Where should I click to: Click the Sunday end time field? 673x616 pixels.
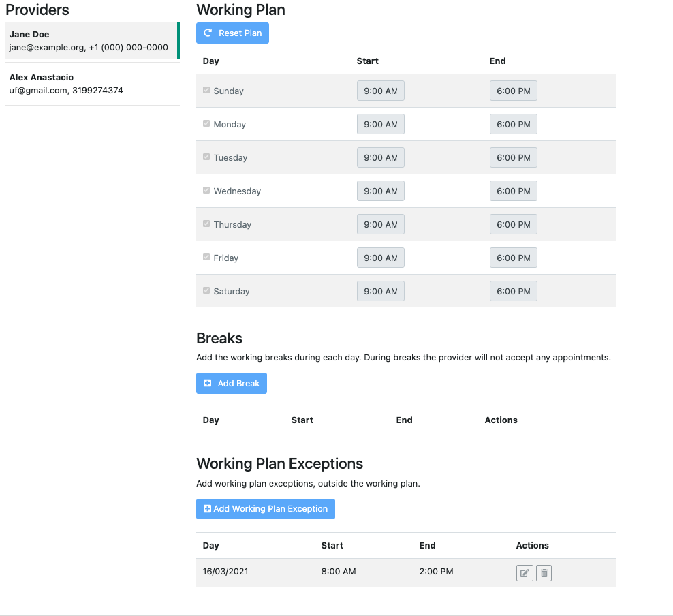[x=514, y=91]
